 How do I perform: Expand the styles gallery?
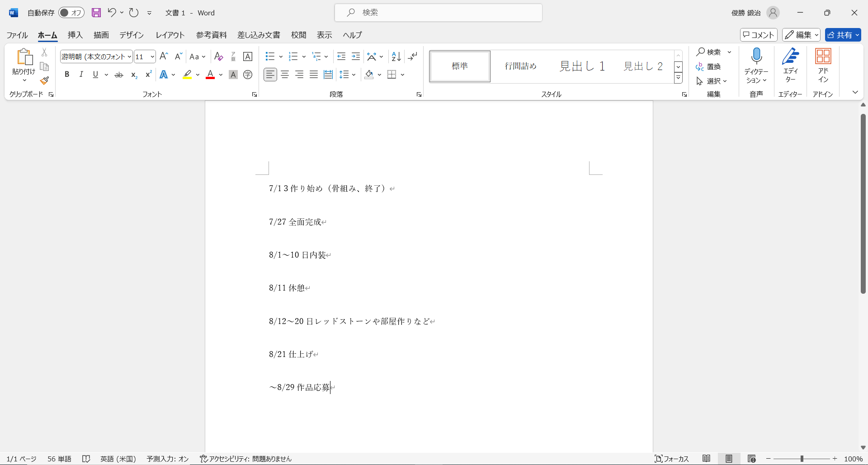pyautogui.click(x=678, y=78)
